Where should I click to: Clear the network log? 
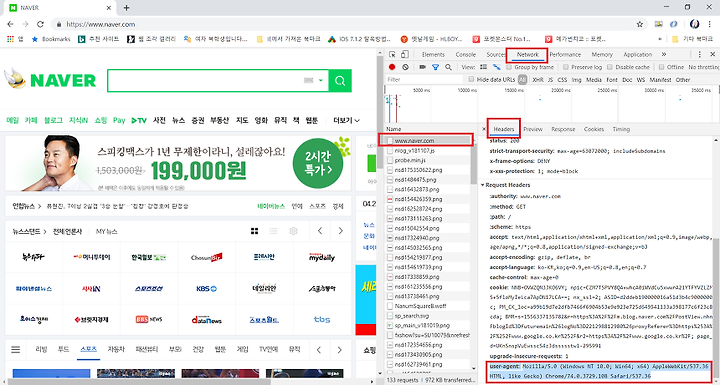(x=405, y=67)
